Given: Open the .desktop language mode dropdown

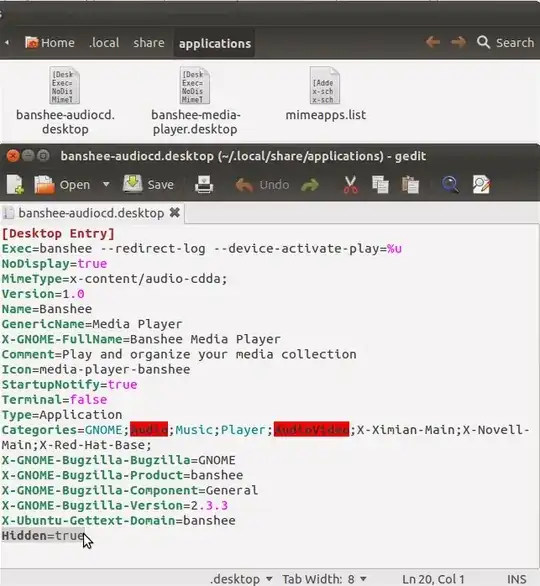Looking at the screenshot, I should coord(241,579).
